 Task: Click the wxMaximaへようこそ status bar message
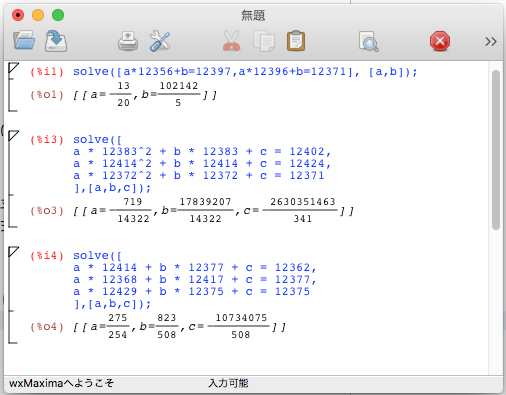61,383
